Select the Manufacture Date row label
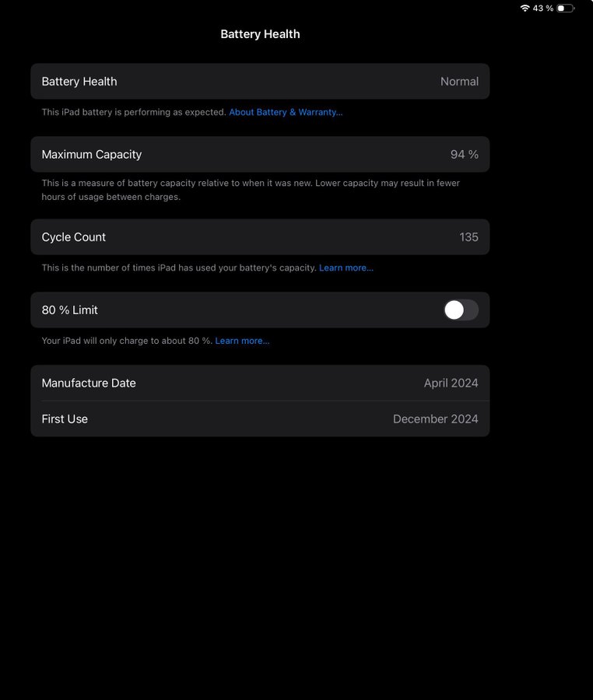Screen dimensions: 593x700 (89, 383)
